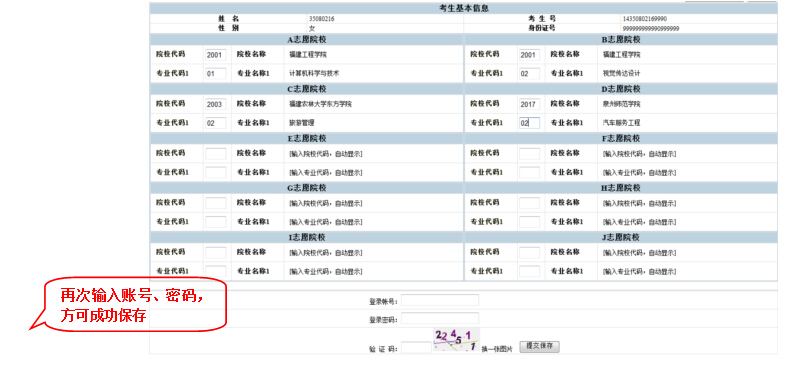This screenshot has height=374, width=785.
Task: Focus the empty J志愿 专业代码1 field
Action: (x=529, y=271)
